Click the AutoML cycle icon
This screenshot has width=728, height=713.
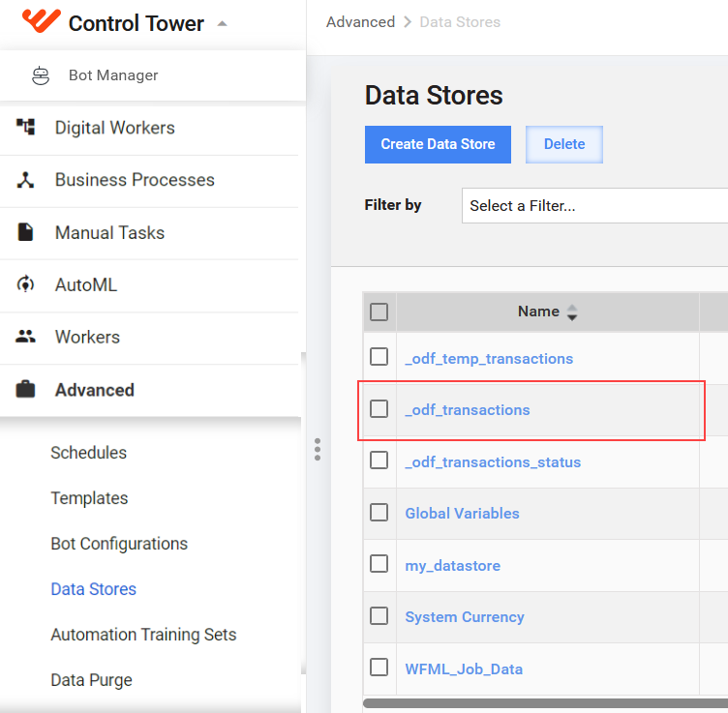point(25,283)
